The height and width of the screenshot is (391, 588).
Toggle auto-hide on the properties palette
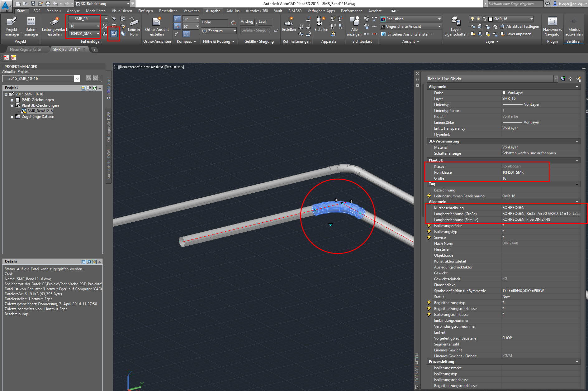[x=417, y=80]
